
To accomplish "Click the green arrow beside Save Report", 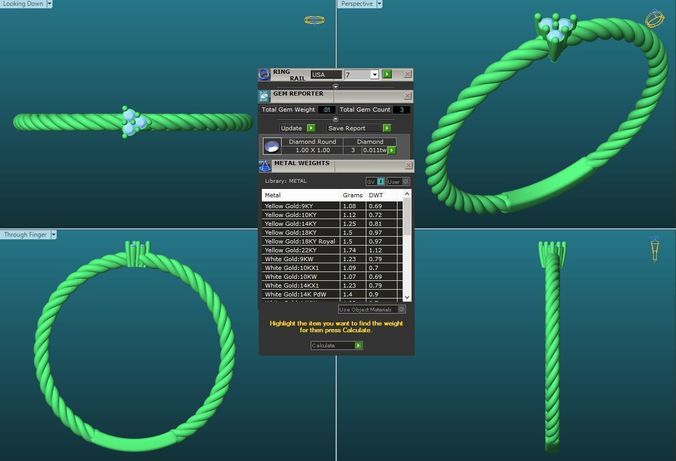I will 387,128.
